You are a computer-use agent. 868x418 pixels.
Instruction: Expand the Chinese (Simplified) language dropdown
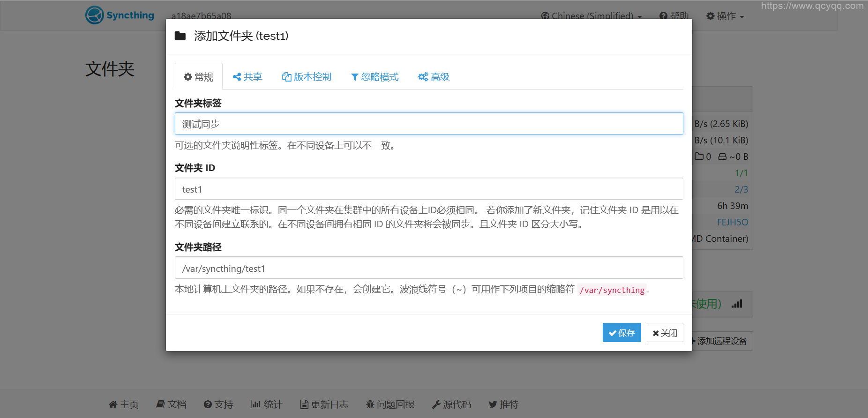(591, 16)
